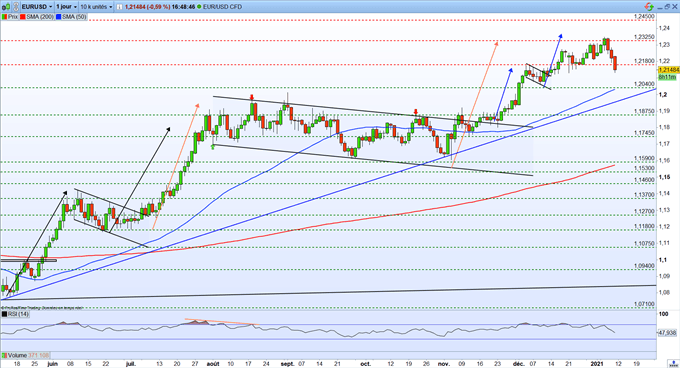
Task: Click the 'juin' month label on time axis
Action: [x=52, y=364]
